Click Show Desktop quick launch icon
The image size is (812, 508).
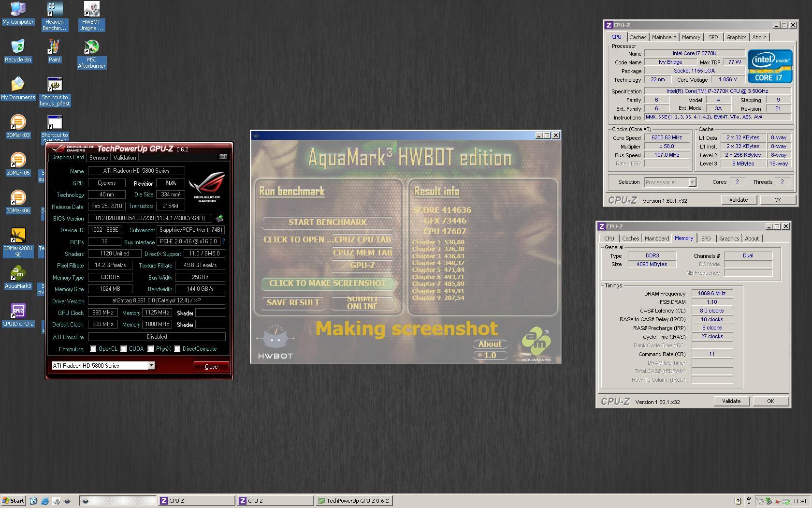pos(33,501)
